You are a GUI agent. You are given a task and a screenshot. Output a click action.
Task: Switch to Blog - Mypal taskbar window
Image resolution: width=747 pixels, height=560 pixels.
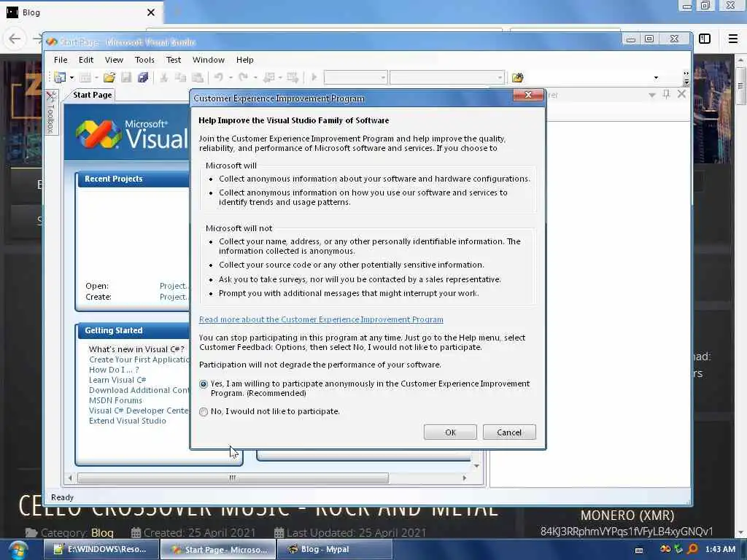click(x=334, y=549)
